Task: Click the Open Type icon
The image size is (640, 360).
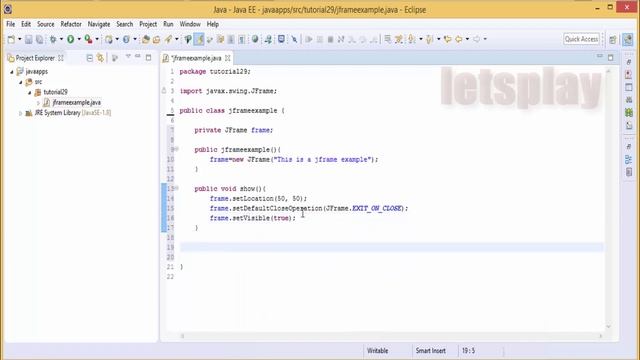Action: (146, 39)
